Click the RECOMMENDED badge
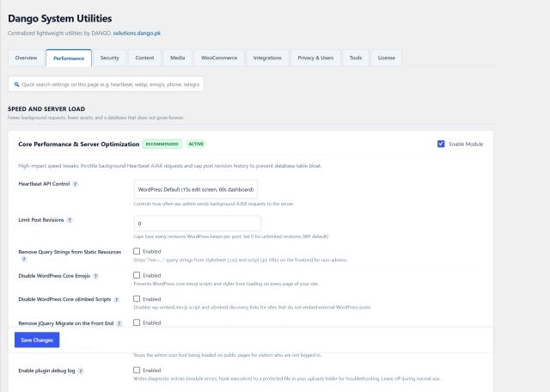Screen dimensions: 550x392 click(x=162, y=144)
